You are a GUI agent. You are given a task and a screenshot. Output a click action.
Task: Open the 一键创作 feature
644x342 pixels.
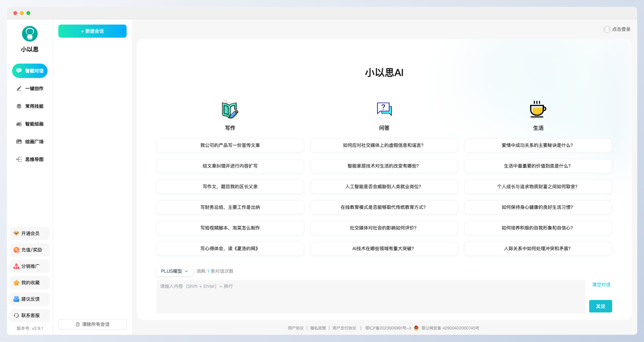coord(30,88)
